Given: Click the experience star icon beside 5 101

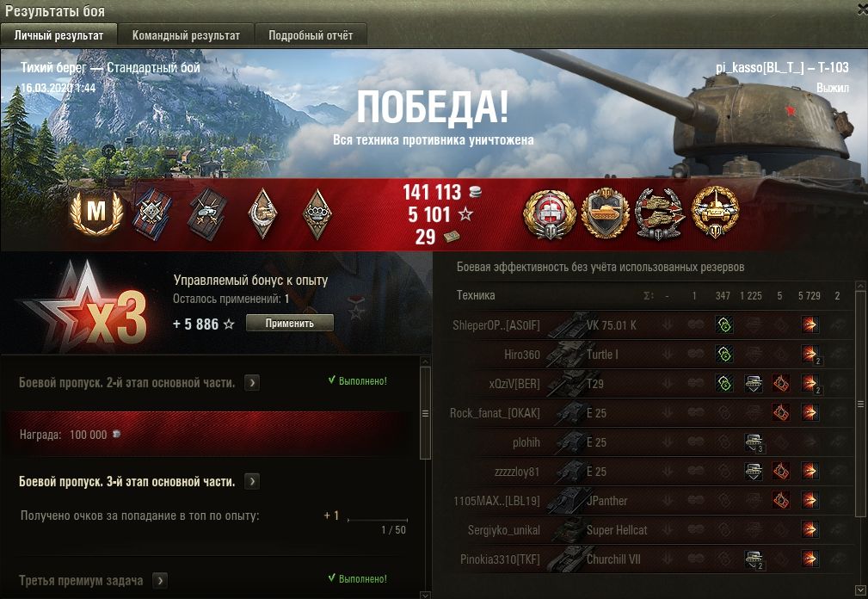Looking at the screenshot, I should coord(466,214).
